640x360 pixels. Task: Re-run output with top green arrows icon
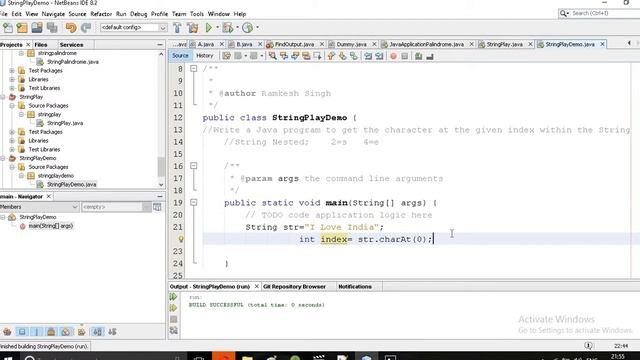173,297
